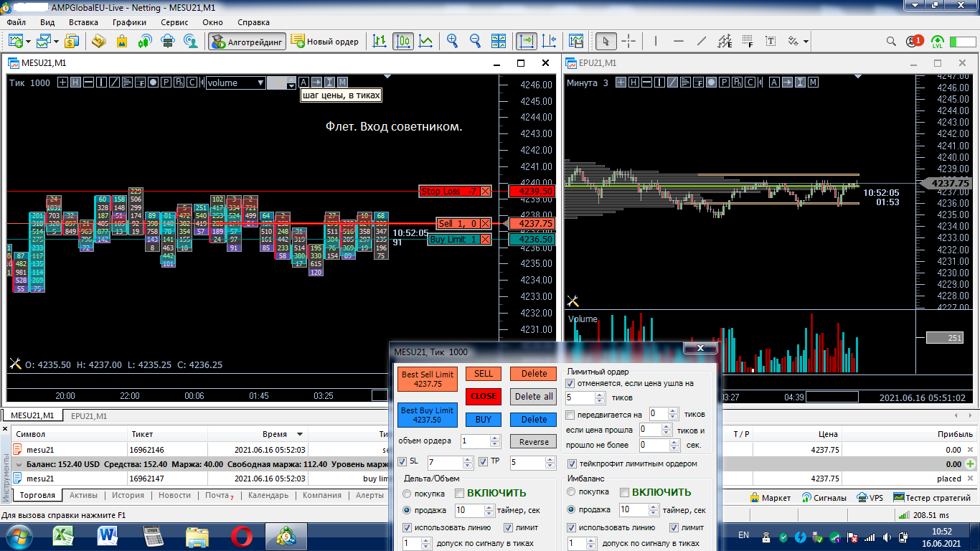
Task: Select the equidistant channel tool
Action: coord(725,42)
